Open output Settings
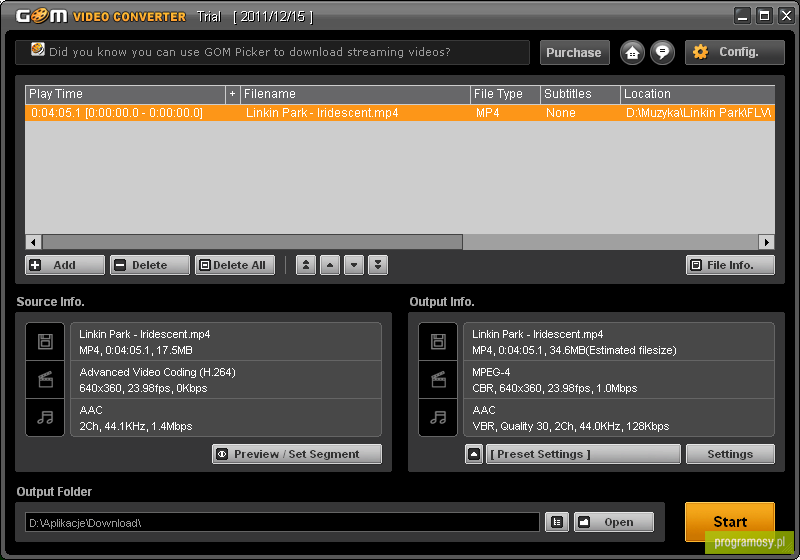Screen dimensions: 800x560 (x=730, y=454)
